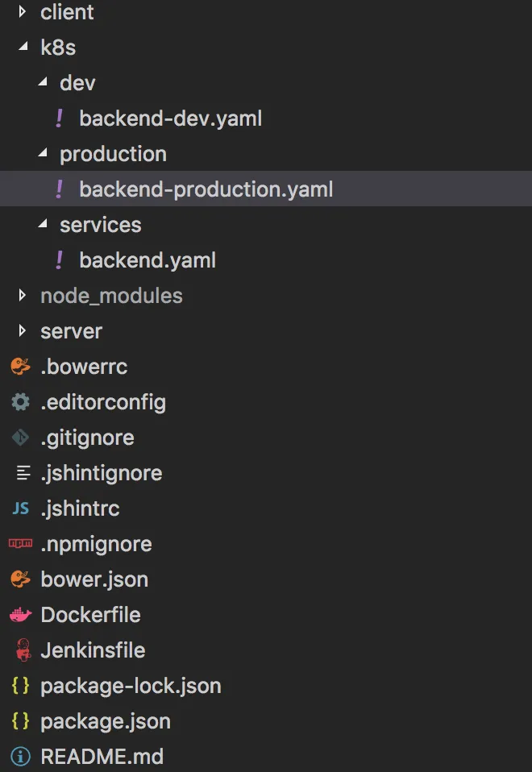532x772 pixels.
Task: Click the gear icon next to .editorconfig
Action: (x=21, y=402)
